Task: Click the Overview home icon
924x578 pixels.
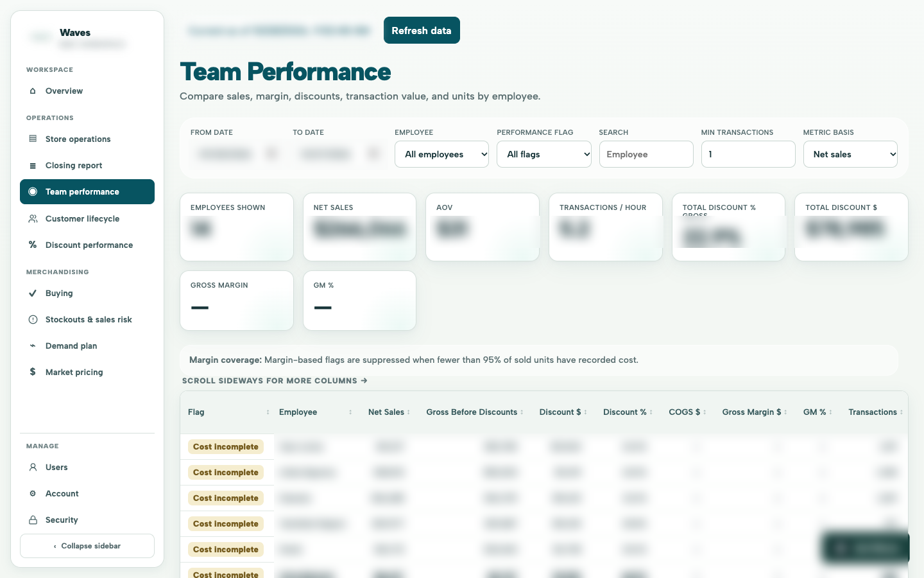Action: 33,91
